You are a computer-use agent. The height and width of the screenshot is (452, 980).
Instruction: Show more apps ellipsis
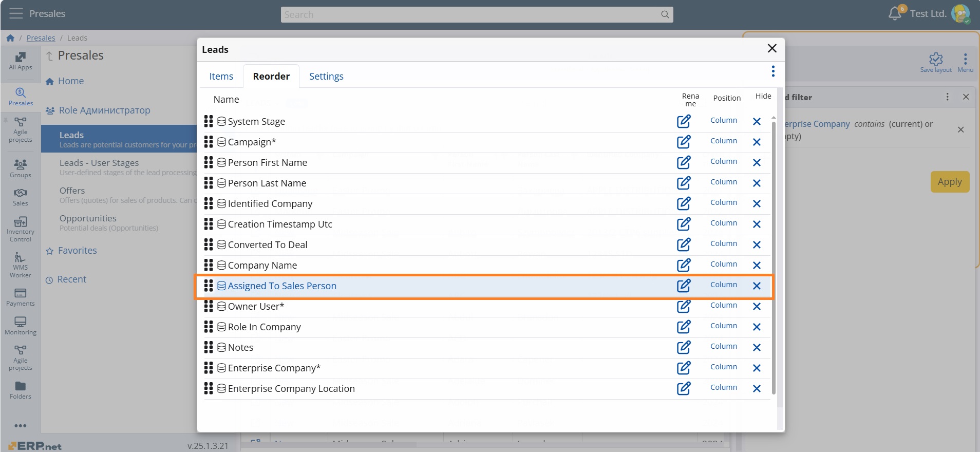point(21,426)
